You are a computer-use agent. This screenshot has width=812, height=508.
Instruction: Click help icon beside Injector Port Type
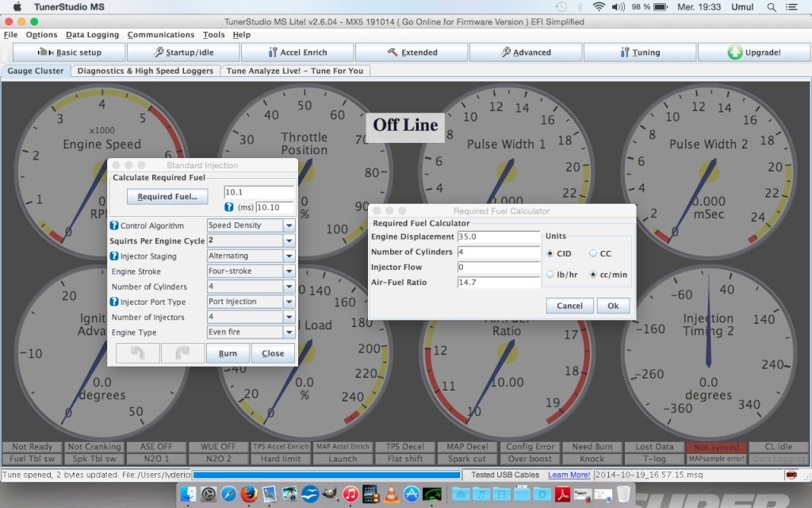[x=114, y=302]
